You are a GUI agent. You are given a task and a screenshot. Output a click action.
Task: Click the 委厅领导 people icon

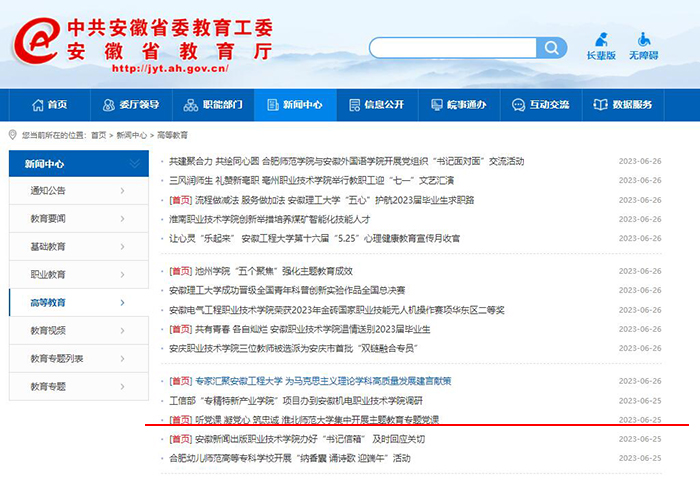[x=110, y=105]
